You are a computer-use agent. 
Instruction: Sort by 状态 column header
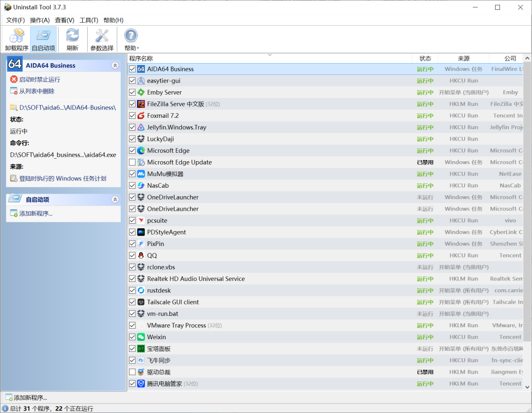click(425, 58)
